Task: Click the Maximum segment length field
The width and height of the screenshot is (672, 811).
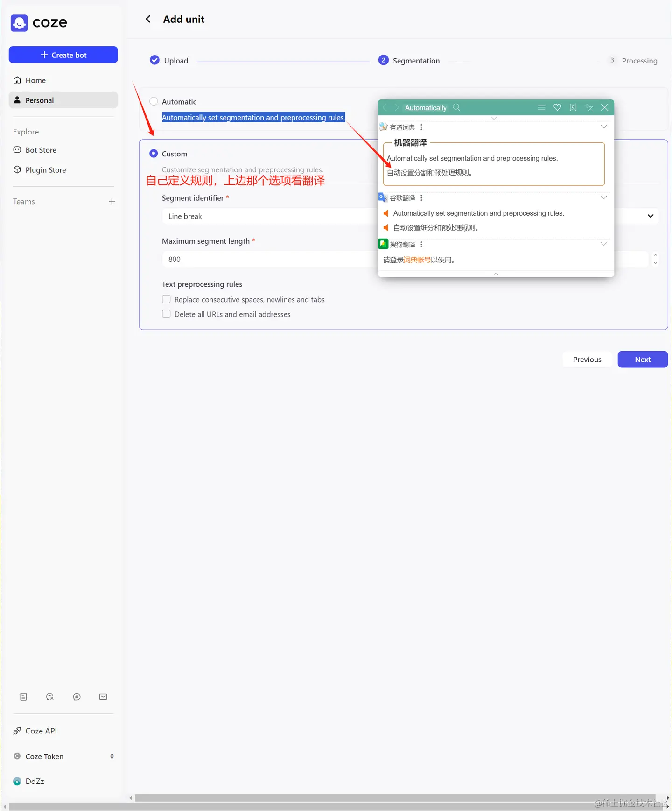Action: click(406, 259)
